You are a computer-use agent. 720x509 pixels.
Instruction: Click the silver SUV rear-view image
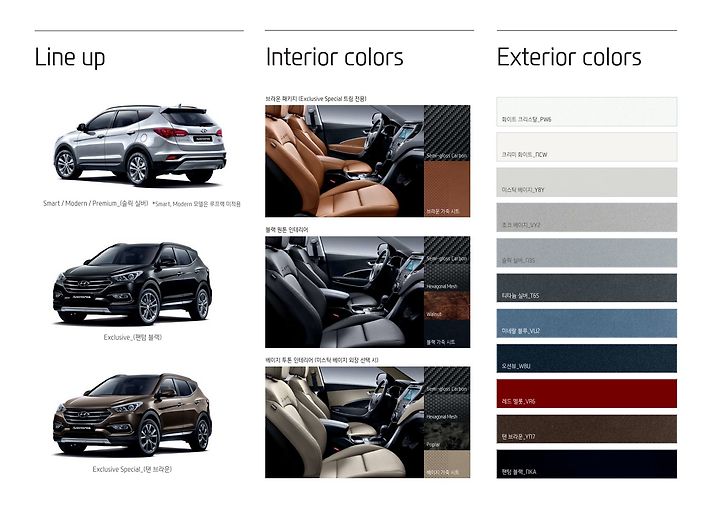pyautogui.click(x=140, y=145)
